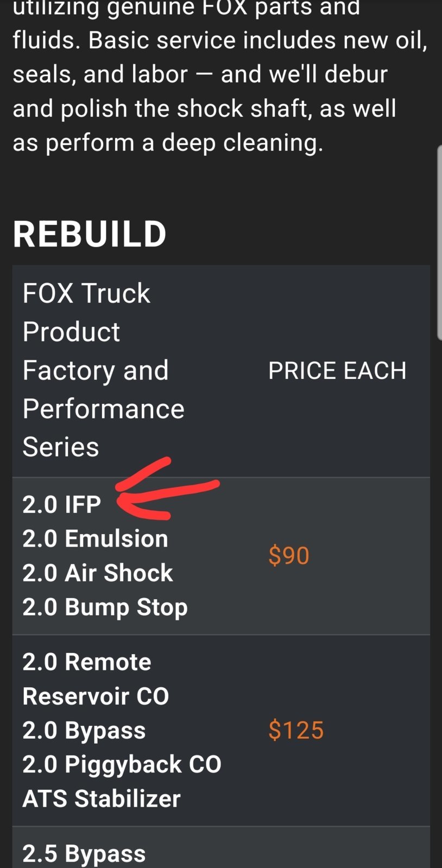442x868 pixels.
Task: Click the red hand-drawn arrow annotation
Action: pos(167,487)
